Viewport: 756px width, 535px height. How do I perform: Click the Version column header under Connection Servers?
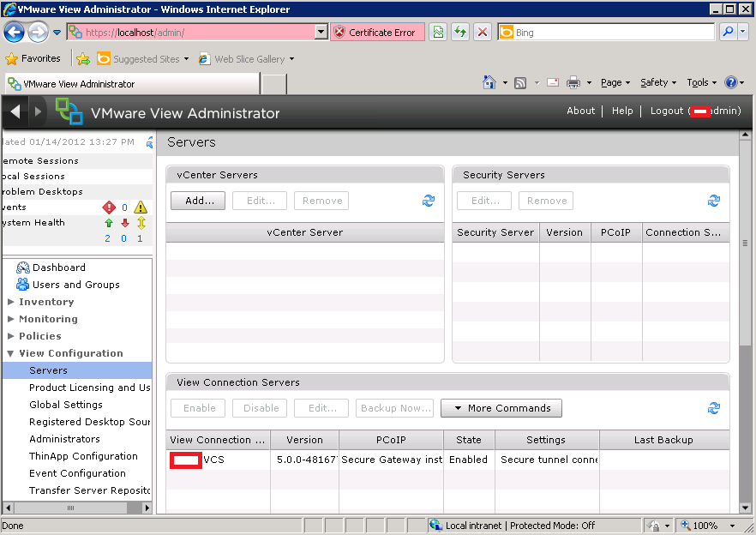305,440
